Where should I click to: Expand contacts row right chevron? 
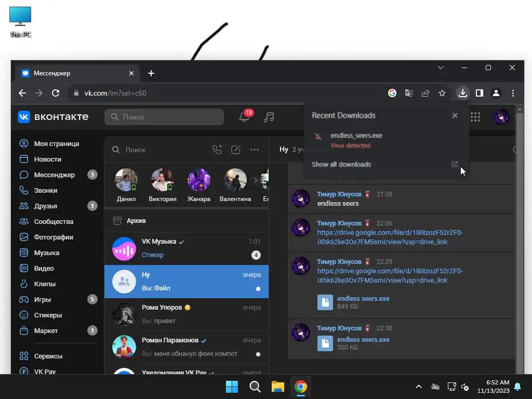point(256,180)
